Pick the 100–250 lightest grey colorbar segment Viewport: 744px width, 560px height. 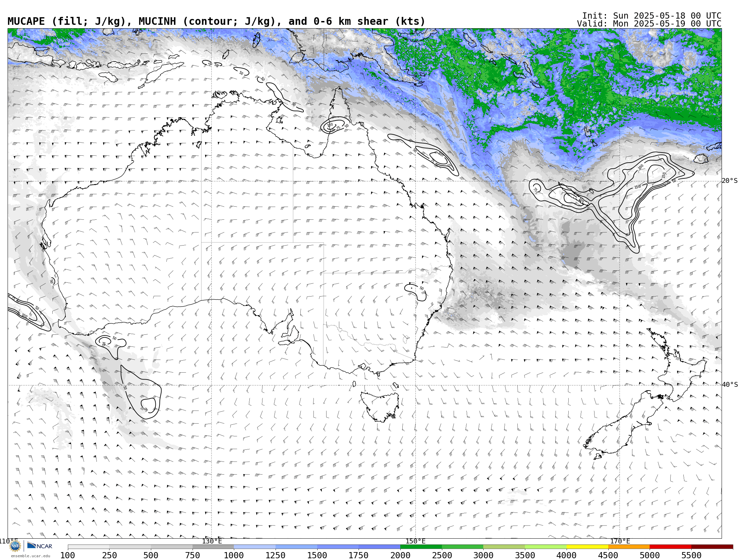(x=89, y=547)
